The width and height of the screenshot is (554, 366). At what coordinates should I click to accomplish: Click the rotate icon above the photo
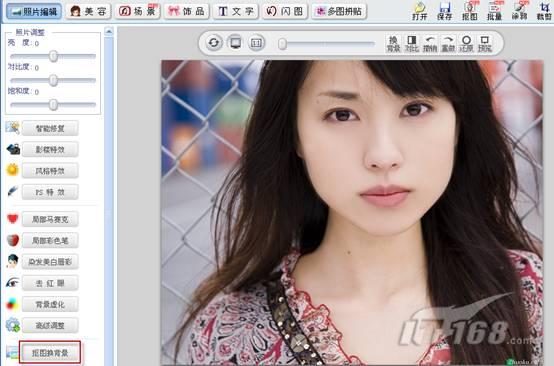pyautogui.click(x=213, y=43)
